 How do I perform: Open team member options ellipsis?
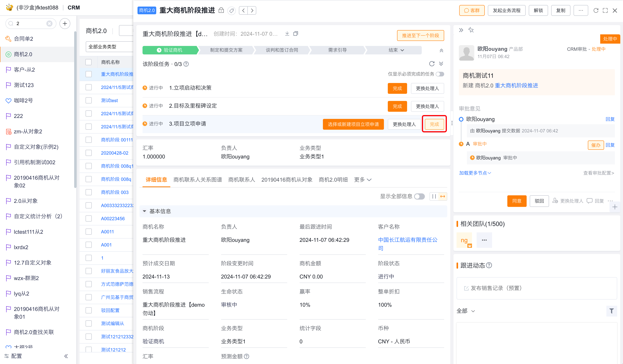tap(484, 240)
